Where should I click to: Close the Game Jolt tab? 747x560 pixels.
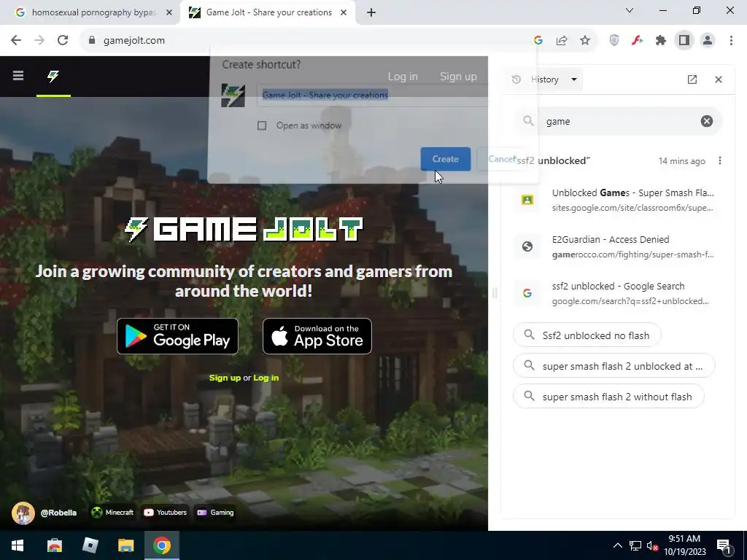point(344,12)
